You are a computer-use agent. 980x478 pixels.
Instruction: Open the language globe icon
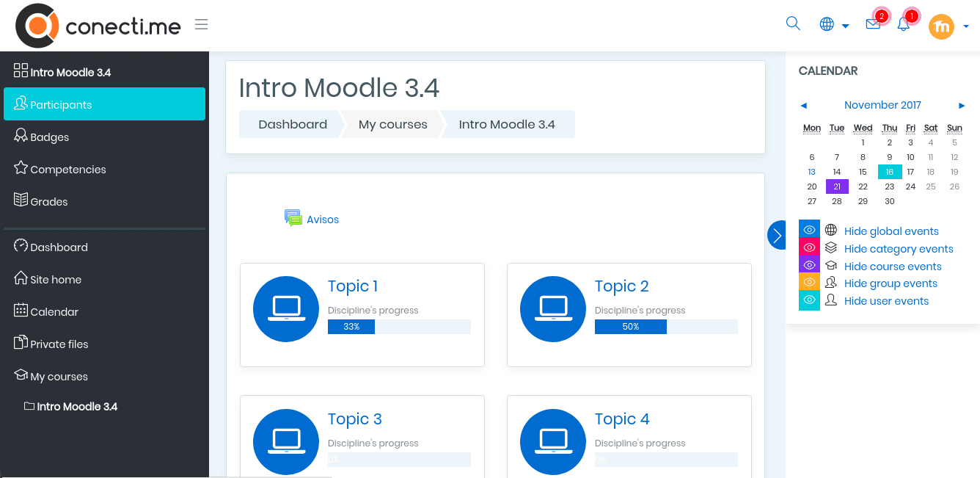click(x=827, y=24)
